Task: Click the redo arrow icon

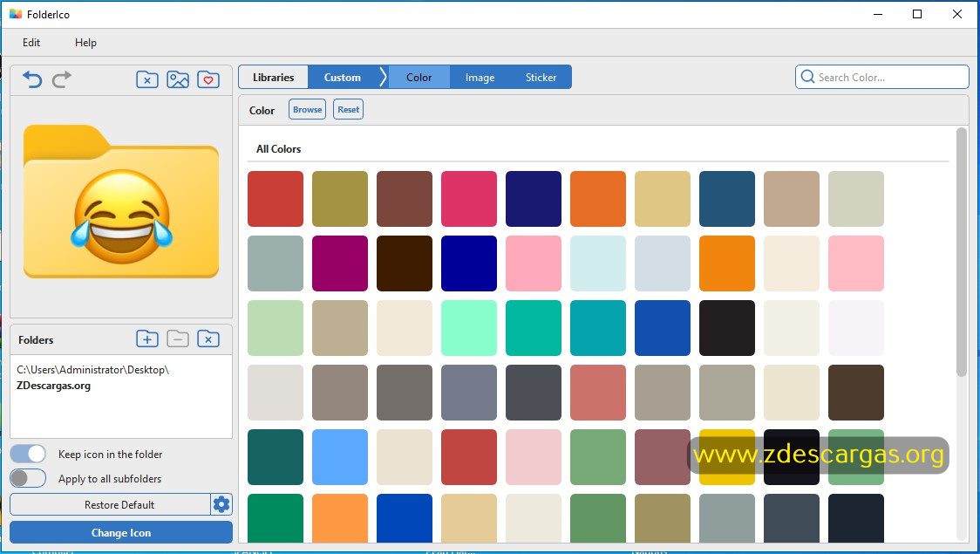Action: point(61,79)
